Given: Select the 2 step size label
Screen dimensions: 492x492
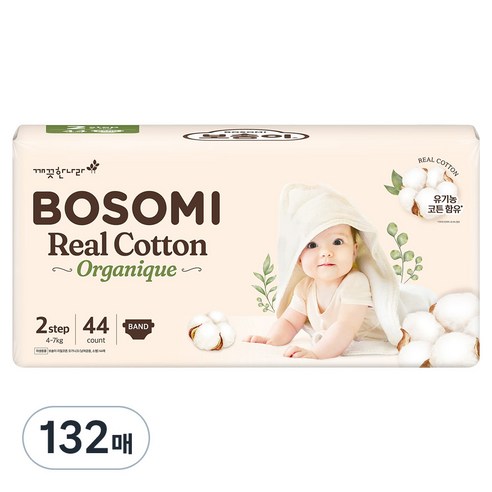Looking at the screenshot, I should coord(52,327).
